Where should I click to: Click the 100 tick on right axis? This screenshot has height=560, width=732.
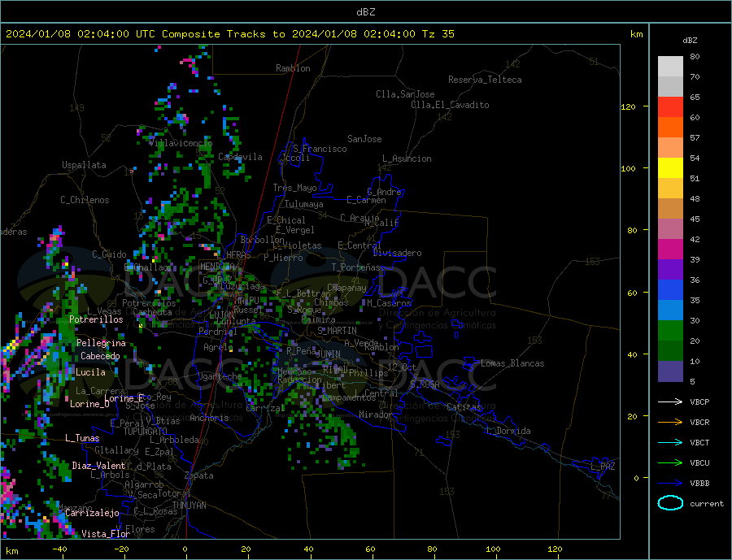(x=629, y=168)
